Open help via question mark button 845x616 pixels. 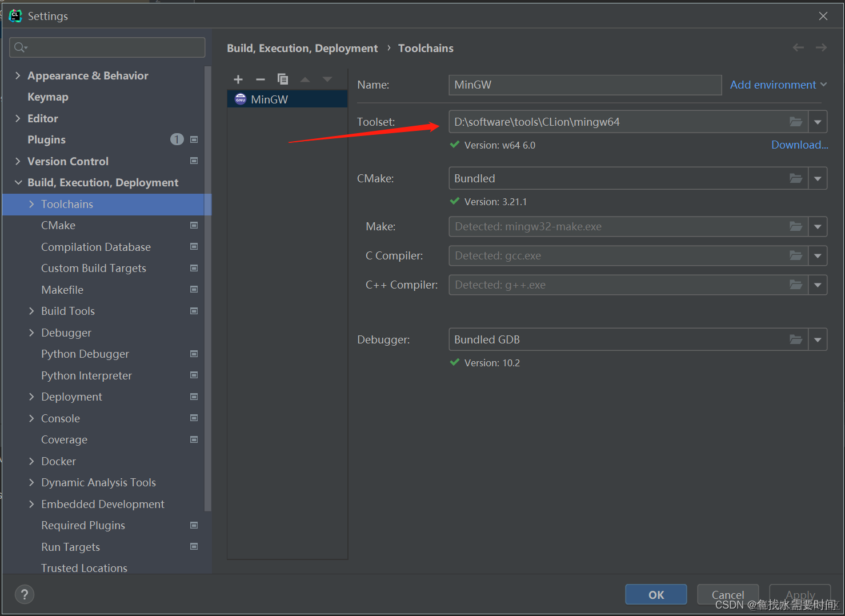pyautogui.click(x=24, y=594)
